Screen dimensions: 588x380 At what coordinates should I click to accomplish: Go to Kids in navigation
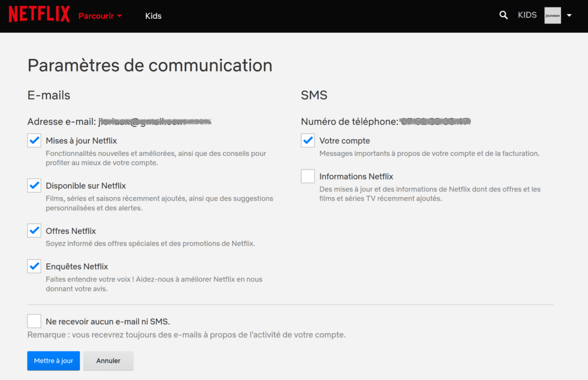(x=153, y=16)
